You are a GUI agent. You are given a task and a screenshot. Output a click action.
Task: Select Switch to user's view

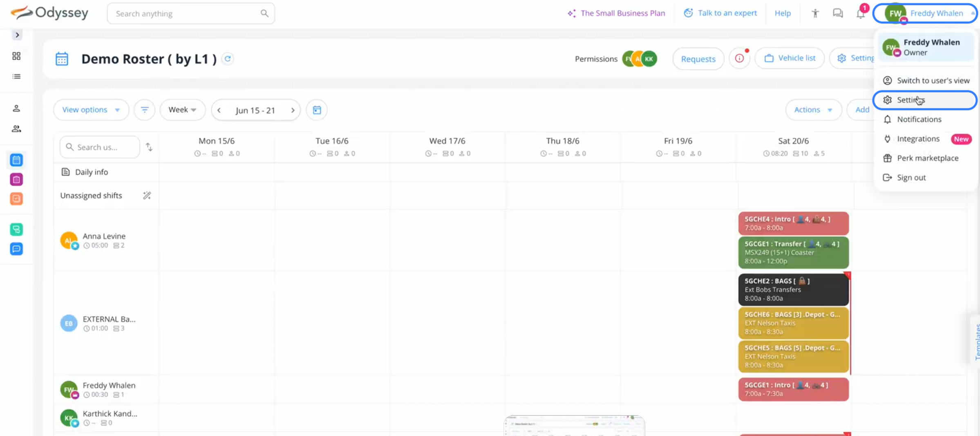pyautogui.click(x=926, y=81)
